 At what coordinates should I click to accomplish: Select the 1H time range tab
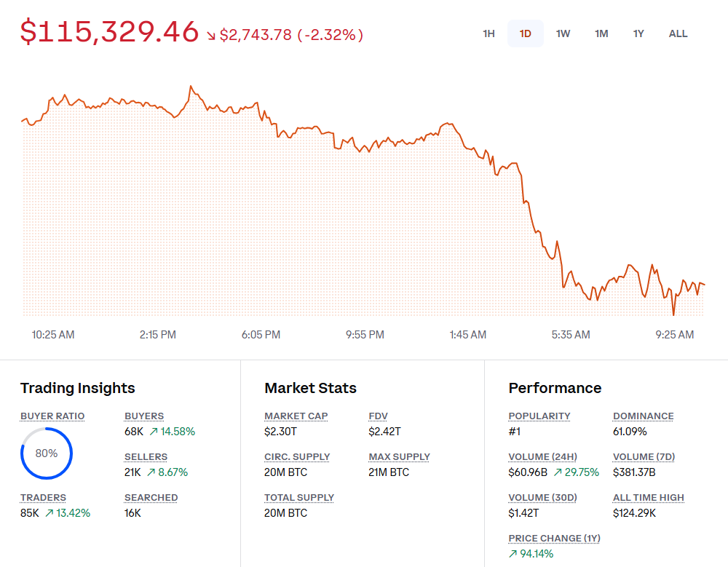(488, 33)
